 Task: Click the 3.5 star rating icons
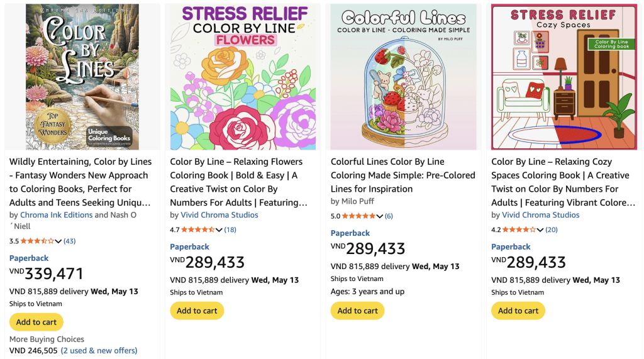click(x=37, y=241)
